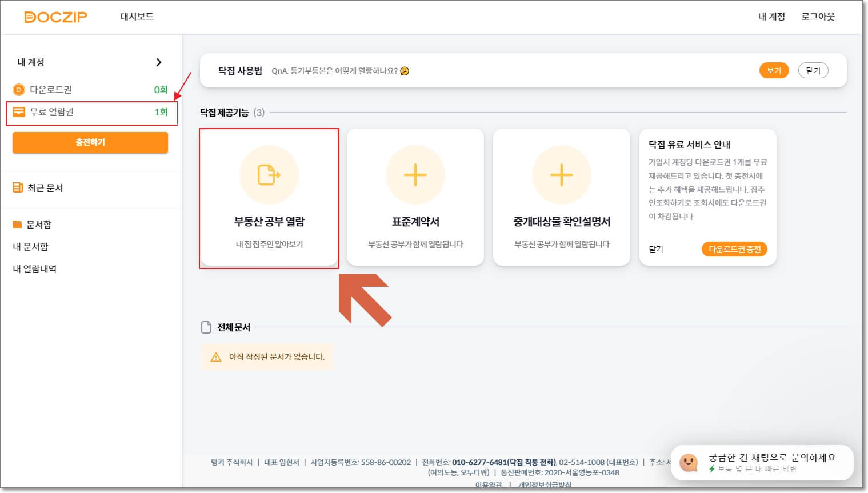Click the 다운로드권 coin icon

(x=19, y=90)
